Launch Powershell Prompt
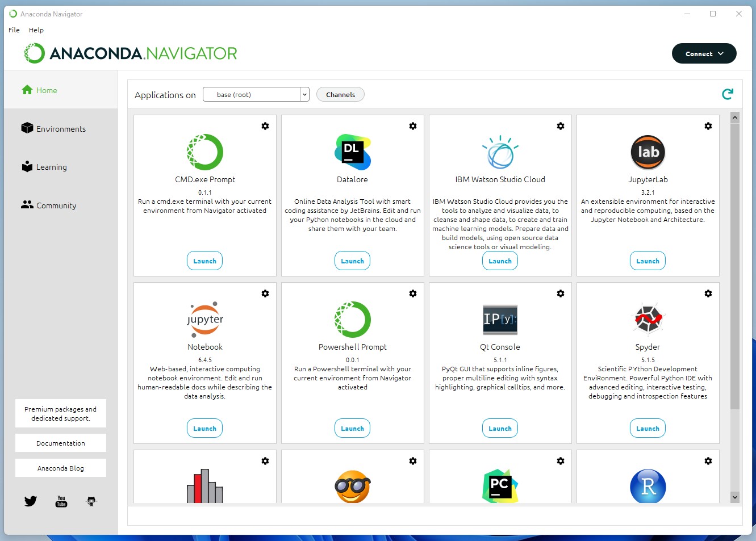This screenshot has height=541, width=756. [x=353, y=429]
